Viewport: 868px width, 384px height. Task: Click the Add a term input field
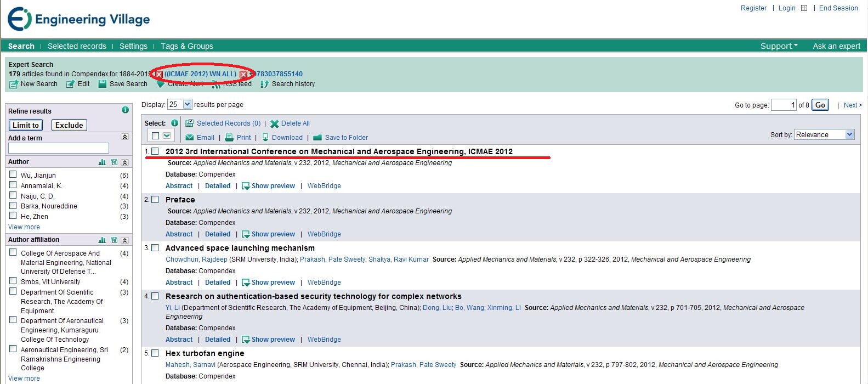(x=59, y=148)
